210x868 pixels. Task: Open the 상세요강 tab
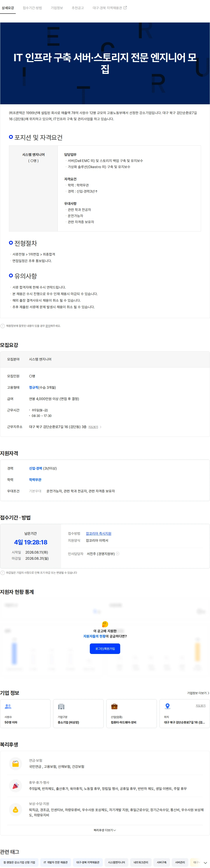click(x=8, y=8)
